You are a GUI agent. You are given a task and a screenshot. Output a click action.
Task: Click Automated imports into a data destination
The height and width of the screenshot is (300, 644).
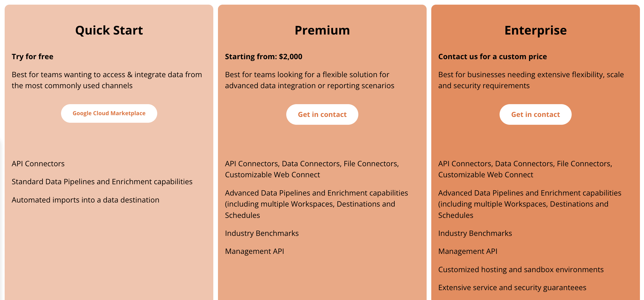click(85, 200)
